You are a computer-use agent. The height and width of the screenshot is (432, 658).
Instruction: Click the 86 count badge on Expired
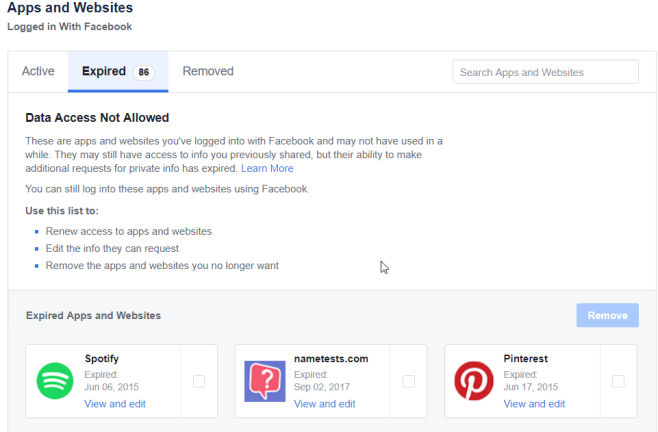pyautogui.click(x=144, y=72)
